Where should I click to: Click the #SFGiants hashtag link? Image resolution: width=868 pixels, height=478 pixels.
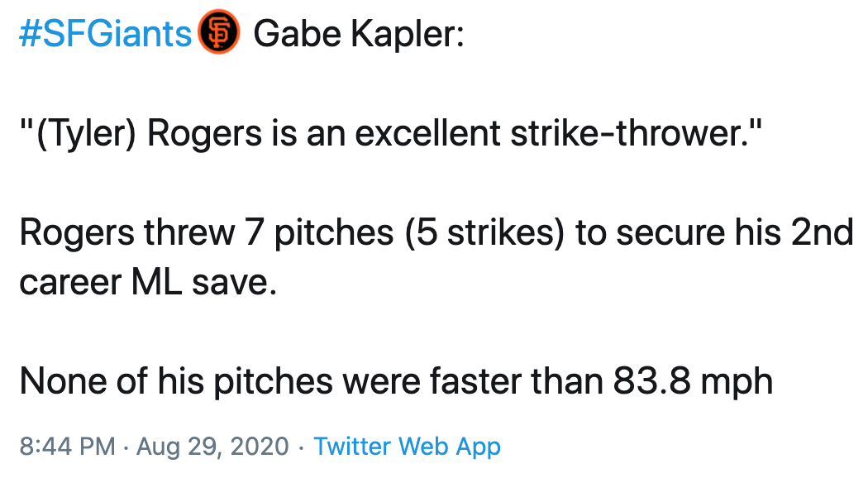105,35
